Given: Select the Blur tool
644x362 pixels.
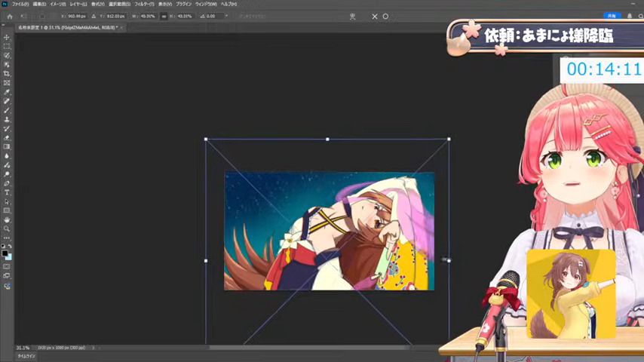Looking at the screenshot, I should tap(7, 155).
